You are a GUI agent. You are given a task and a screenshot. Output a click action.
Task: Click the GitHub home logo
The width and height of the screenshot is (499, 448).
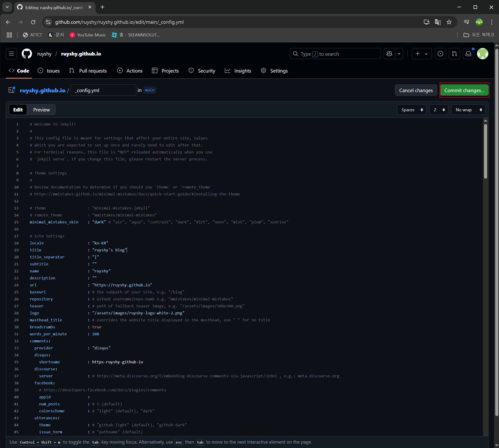27,54
